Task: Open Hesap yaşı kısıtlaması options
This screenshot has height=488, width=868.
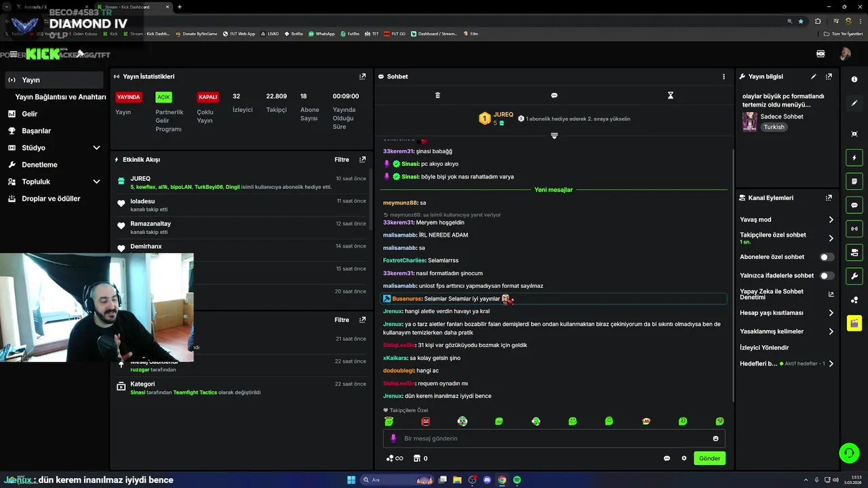Action: [787, 313]
